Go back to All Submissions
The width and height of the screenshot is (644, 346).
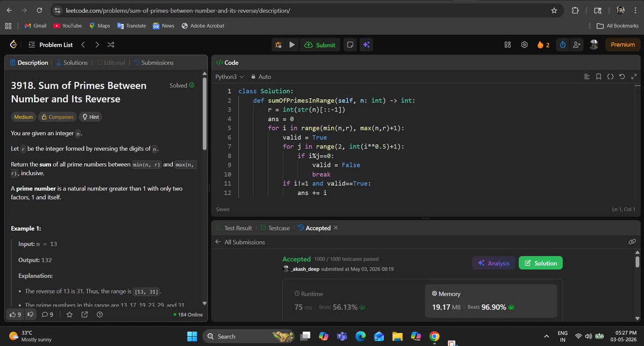coord(240,242)
